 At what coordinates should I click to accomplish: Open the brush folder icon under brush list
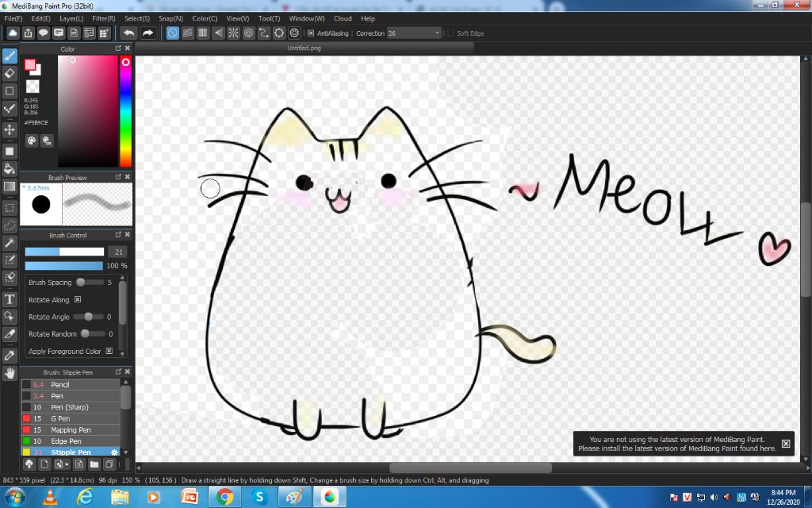tap(94, 464)
